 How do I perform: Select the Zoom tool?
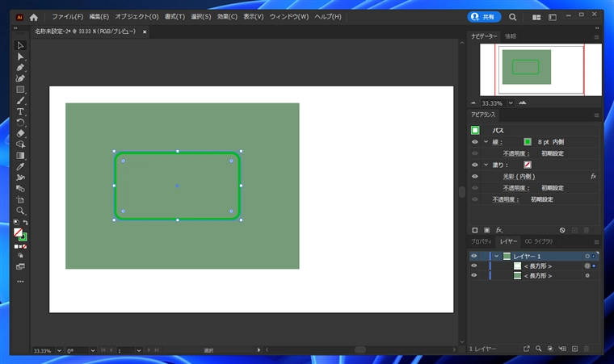coord(20,211)
